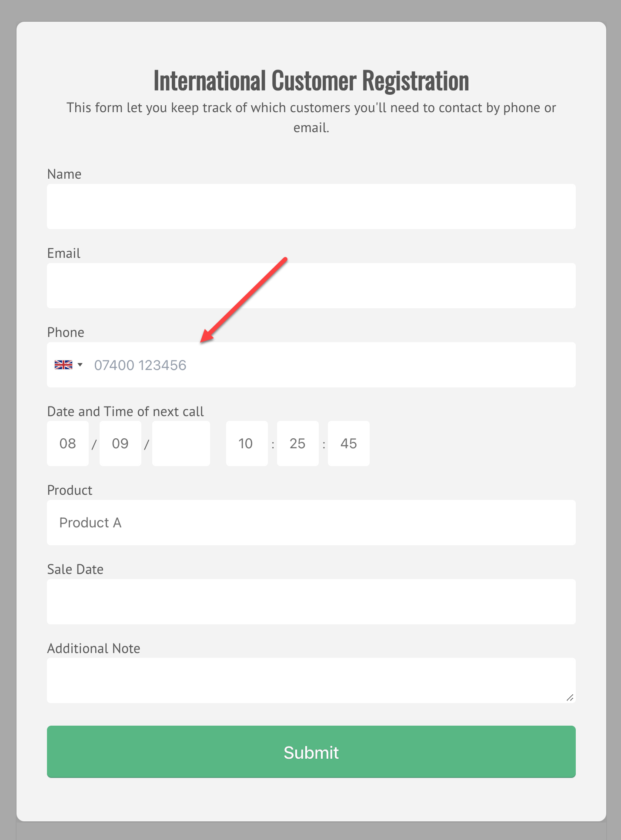Click the International Customer Registration heading
The width and height of the screenshot is (621, 840).
[x=310, y=80]
